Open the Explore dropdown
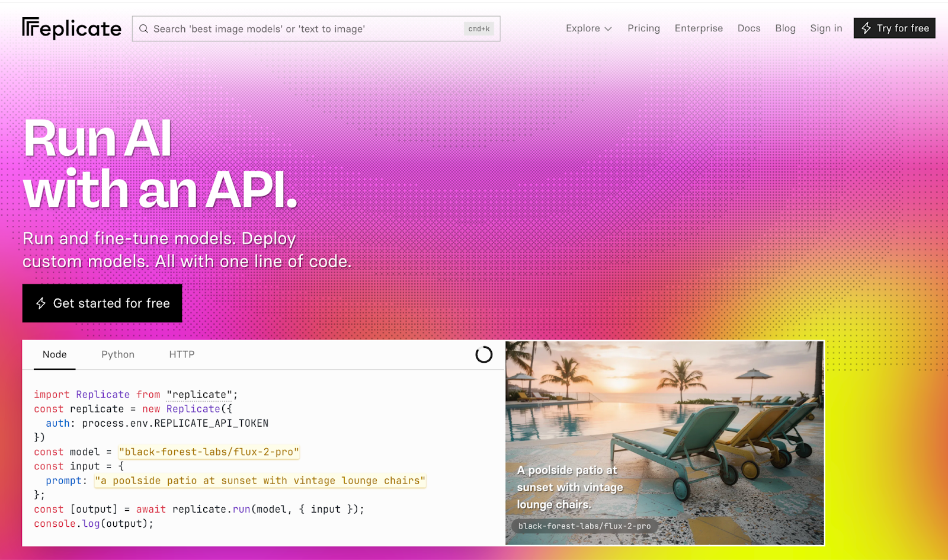Viewport: 948px width, 560px height. [x=588, y=28]
